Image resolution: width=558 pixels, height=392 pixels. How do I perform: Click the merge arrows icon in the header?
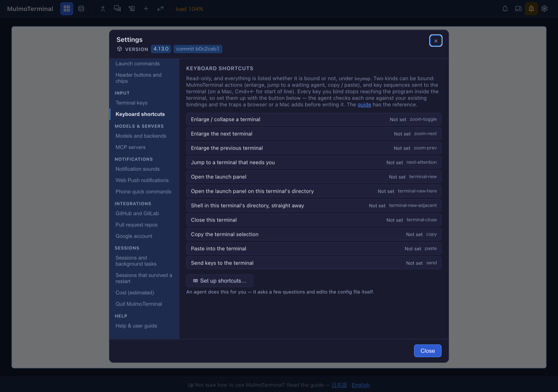pos(103,9)
